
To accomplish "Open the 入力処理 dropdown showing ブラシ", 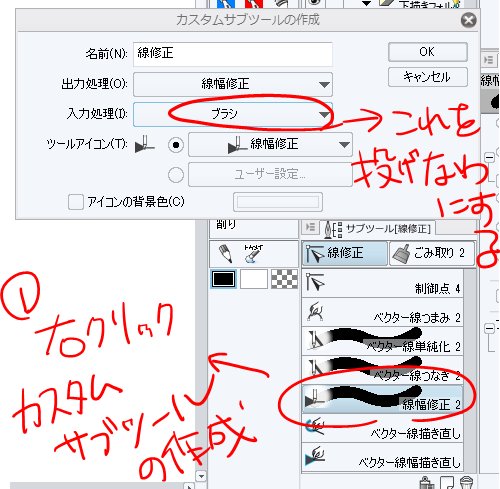I will [x=233, y=114].
